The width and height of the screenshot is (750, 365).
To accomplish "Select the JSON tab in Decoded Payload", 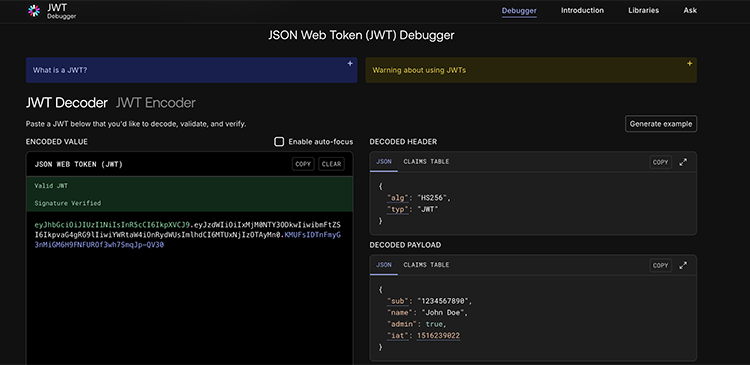I will [x=383, y=265].
